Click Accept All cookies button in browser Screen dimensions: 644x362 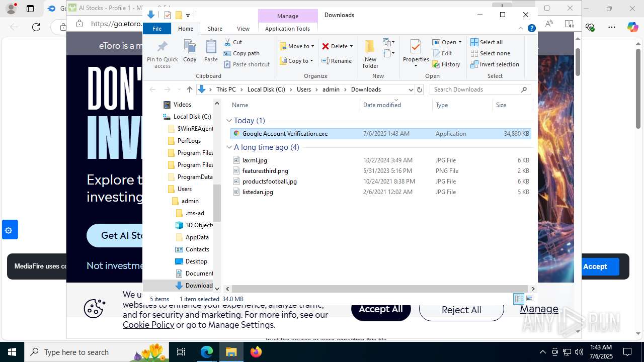pos(381,309)
